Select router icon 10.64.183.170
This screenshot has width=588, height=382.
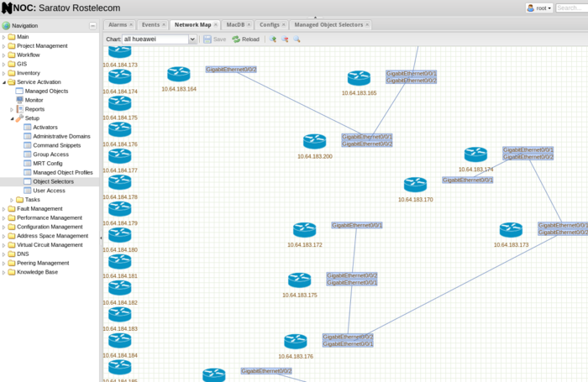pyautogui.click(x=415, y=185)
